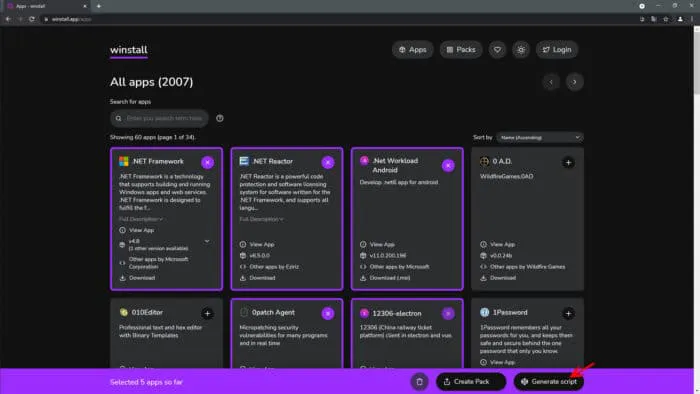
Task: Add 010Editor to selection
Action: coord(207,313)
